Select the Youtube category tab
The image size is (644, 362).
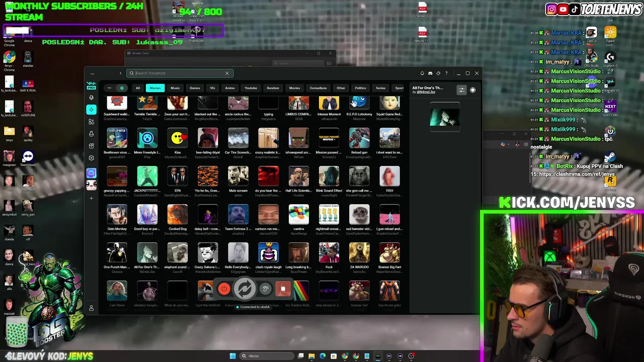click(251, 88)
